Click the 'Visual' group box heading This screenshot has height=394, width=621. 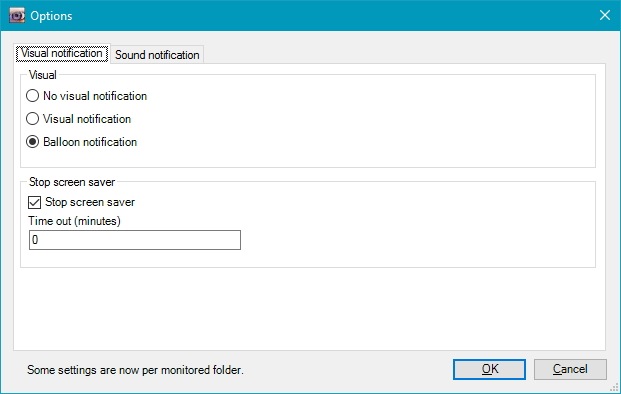tap(43, 75)
